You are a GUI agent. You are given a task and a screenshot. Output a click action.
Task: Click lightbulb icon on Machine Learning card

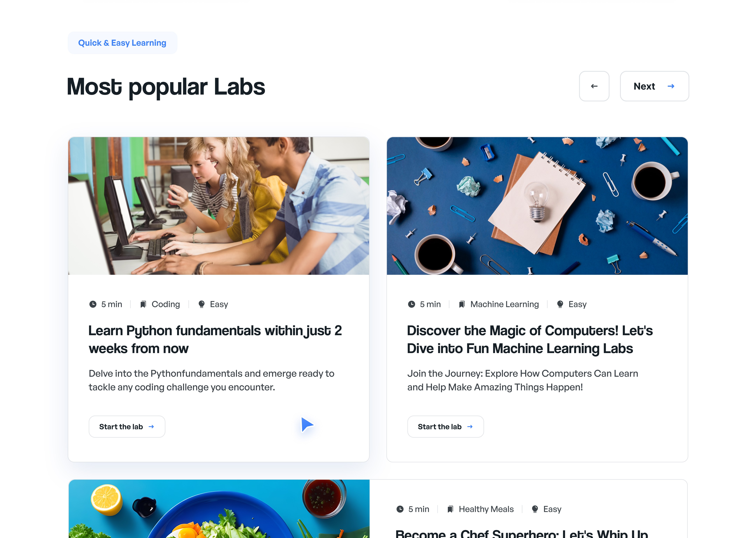pyautogui.click(x=560, y=304)
